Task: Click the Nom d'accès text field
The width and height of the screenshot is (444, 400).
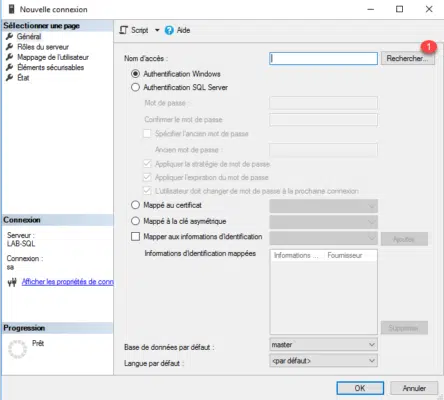Action: point(323,58)
